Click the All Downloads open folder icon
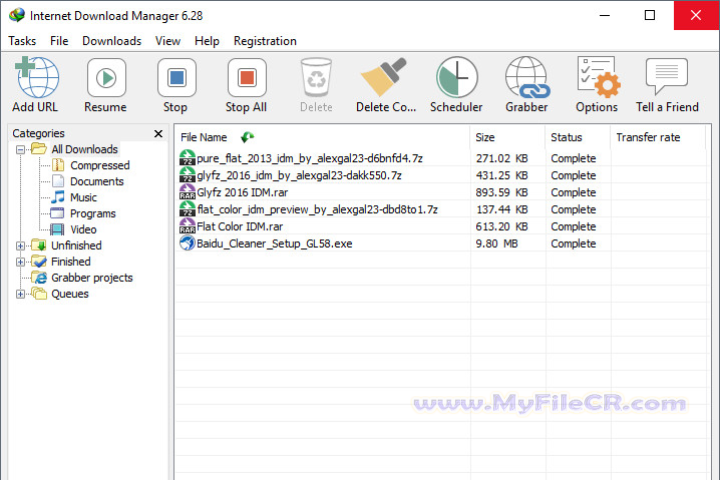720x480 pixels. click(x=39, y=148)
